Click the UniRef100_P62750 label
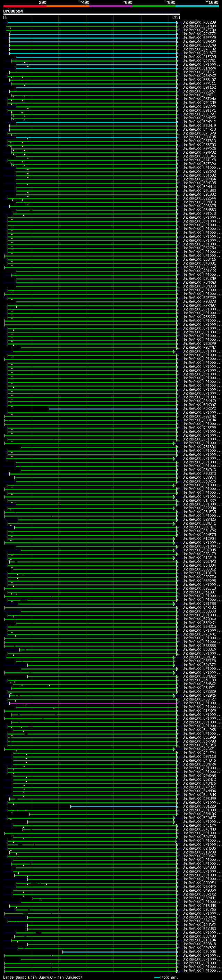Screen dimensions: 222x980 pos(199,248)
